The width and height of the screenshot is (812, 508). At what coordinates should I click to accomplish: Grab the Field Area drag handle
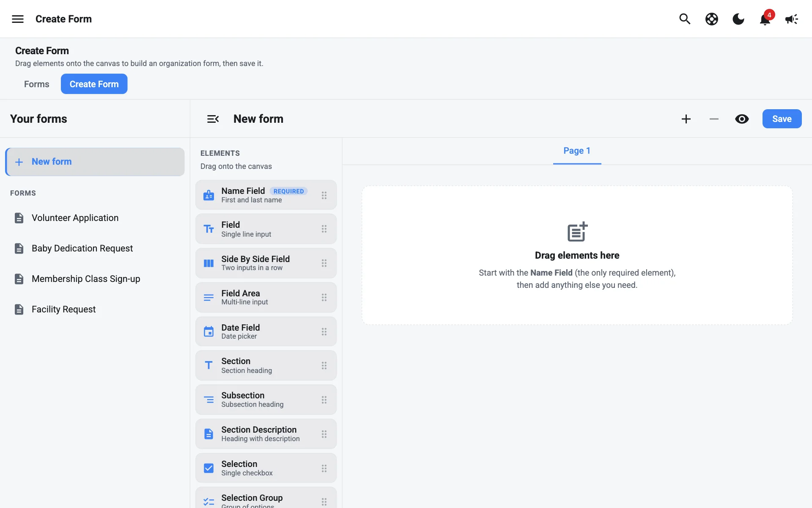pos(324,298)
